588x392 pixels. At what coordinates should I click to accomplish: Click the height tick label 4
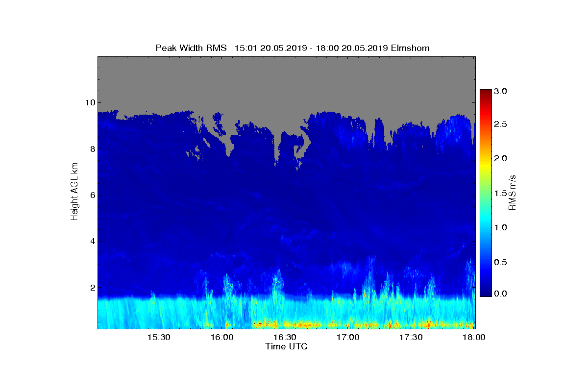(x=92, y=241)
